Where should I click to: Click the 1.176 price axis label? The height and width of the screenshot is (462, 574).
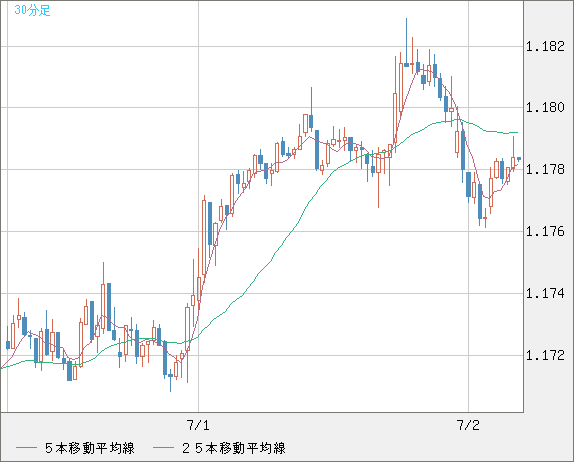coord(545,231)
